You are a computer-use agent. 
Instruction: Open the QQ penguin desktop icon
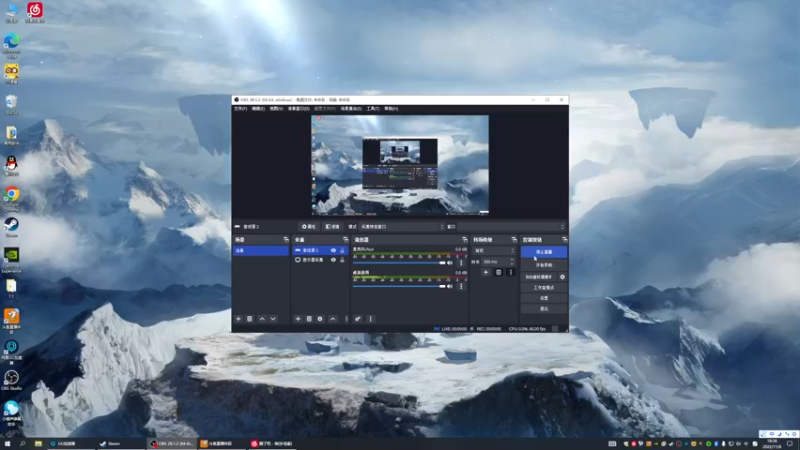pyautogui.click(x=11, y=166)
